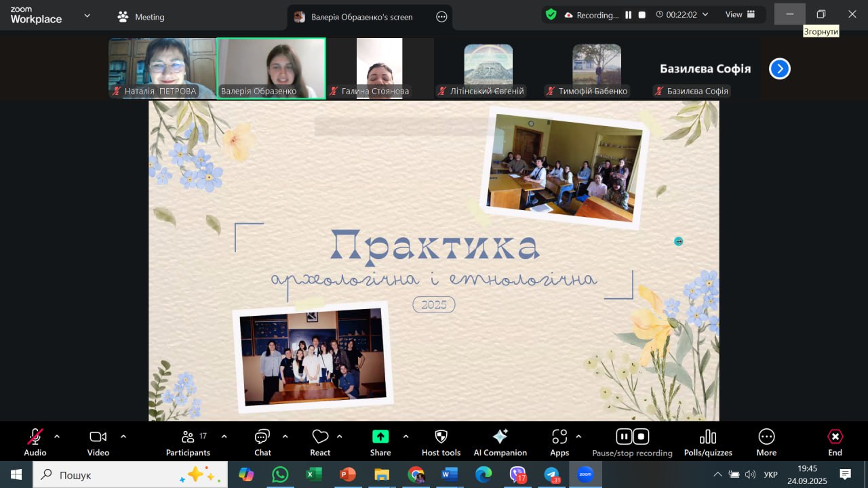Show next participants with blue arrow
This screenshot has width=868, height=488.
[x=779, y=68]
